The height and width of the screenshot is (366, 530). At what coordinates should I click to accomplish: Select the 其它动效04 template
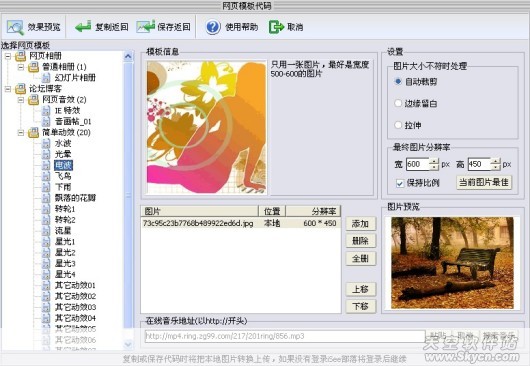[x=75, y=318]
